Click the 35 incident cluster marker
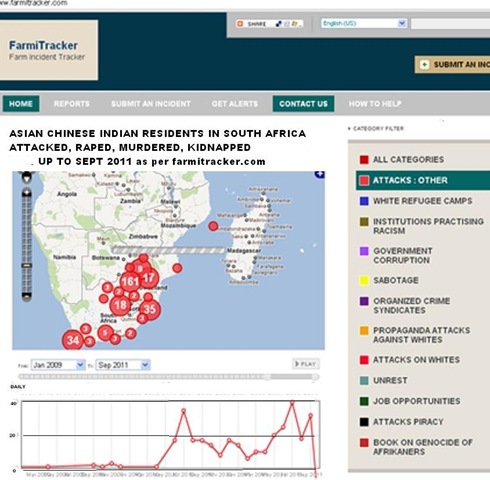This screenshot has width=490, height=480. coord(150,309)
